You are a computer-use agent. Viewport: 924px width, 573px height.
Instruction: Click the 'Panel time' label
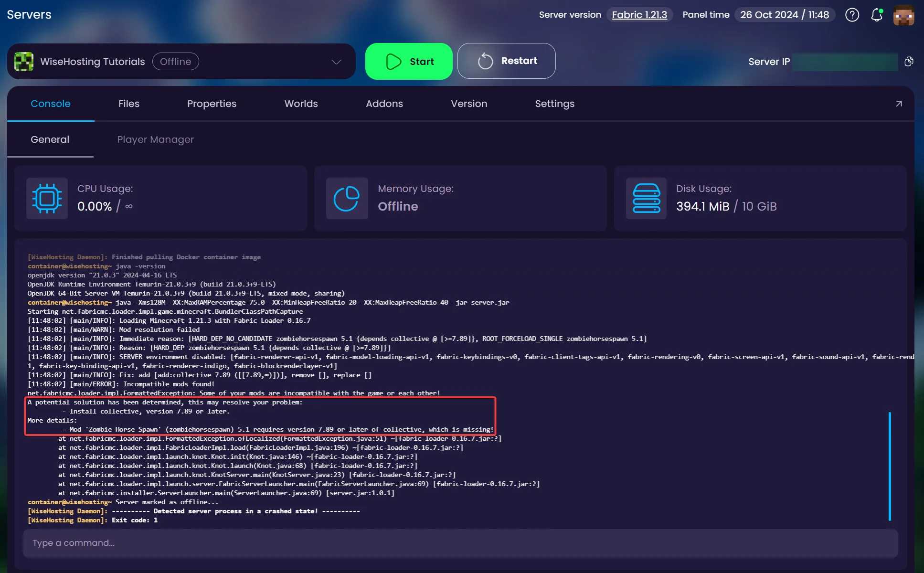coord(706,15)
